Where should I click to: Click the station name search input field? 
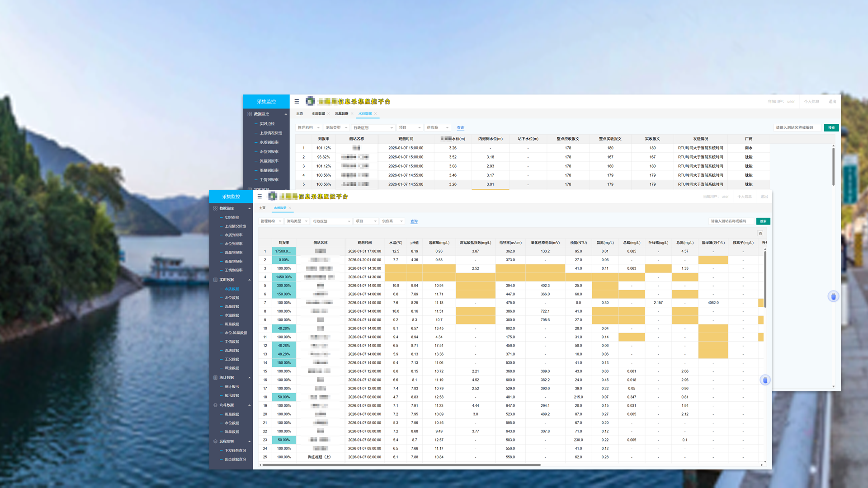(x=731, y=221)
